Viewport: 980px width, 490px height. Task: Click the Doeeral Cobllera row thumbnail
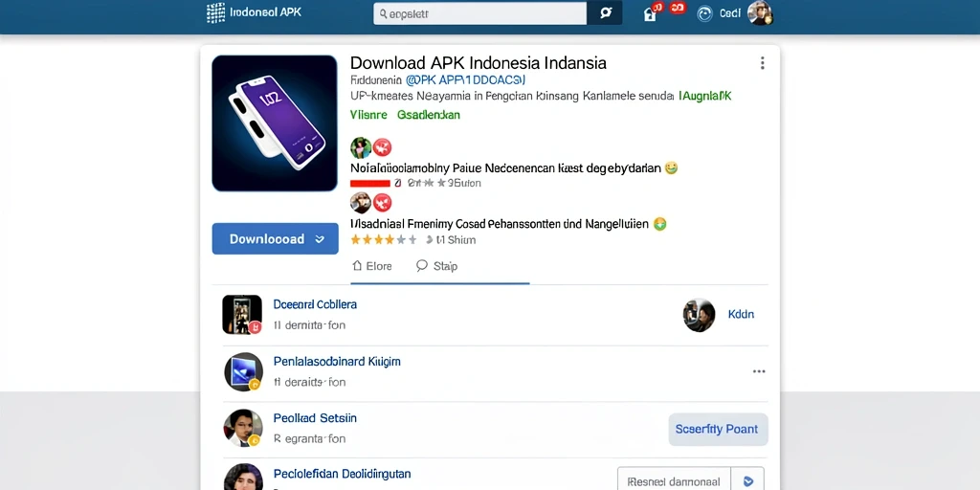click(x=242, y=314)
